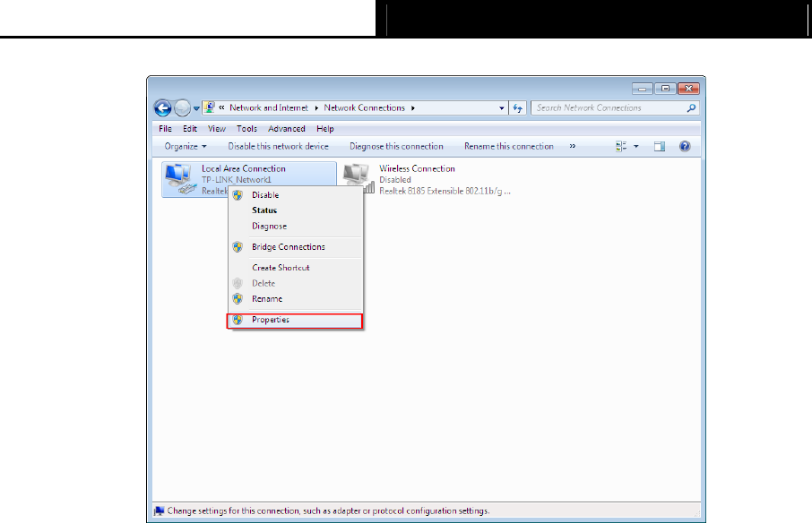
Task: Open view options dropdown arrow
Action: [636, 146]
